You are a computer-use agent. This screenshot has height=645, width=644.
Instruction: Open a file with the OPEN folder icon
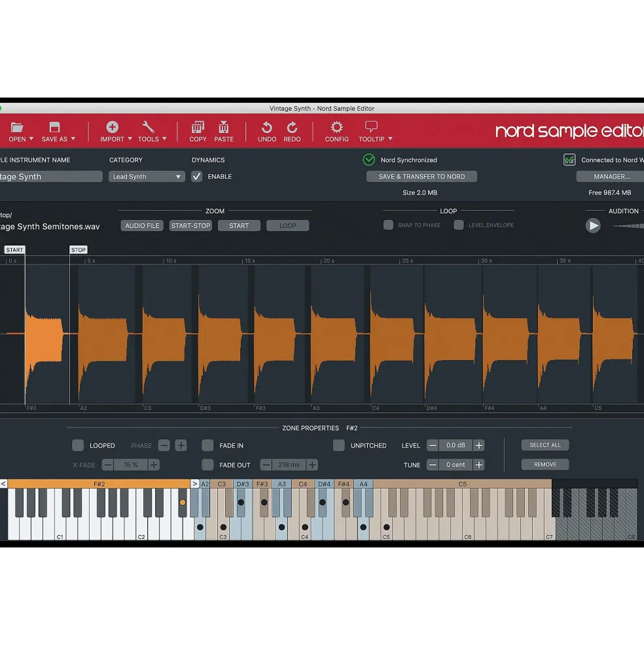pyautogui.click(x=17, y=127)
